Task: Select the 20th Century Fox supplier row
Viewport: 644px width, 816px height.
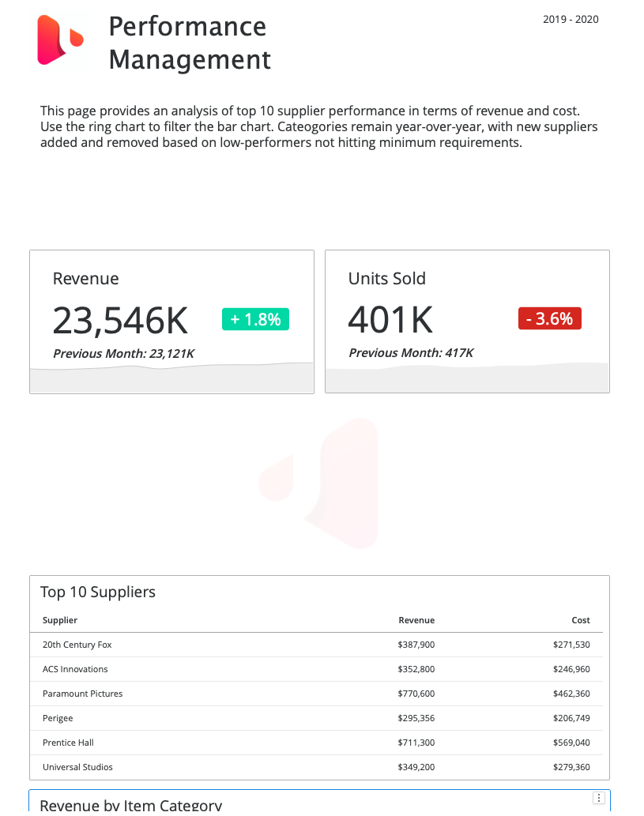Action: tap(77, 645)
